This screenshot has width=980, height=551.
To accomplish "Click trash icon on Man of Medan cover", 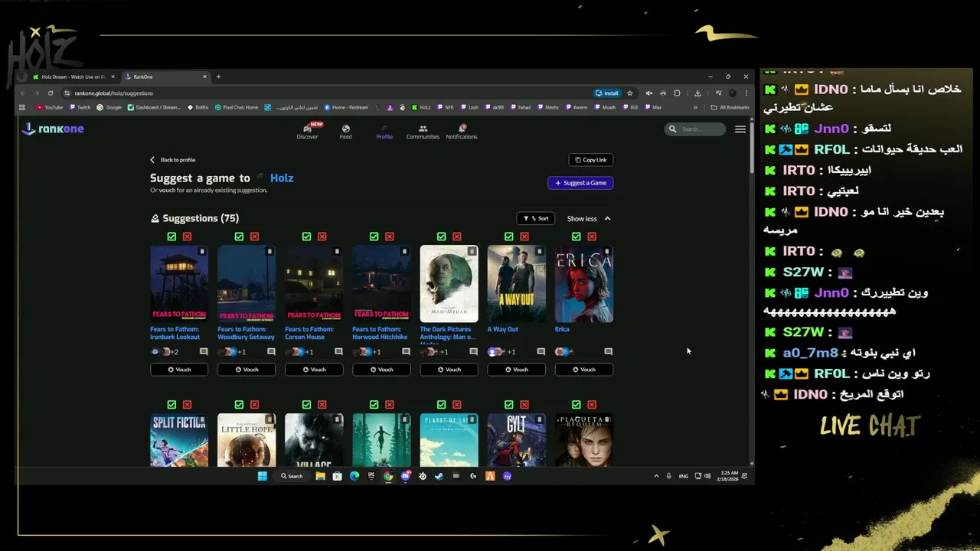I will 472,251.
